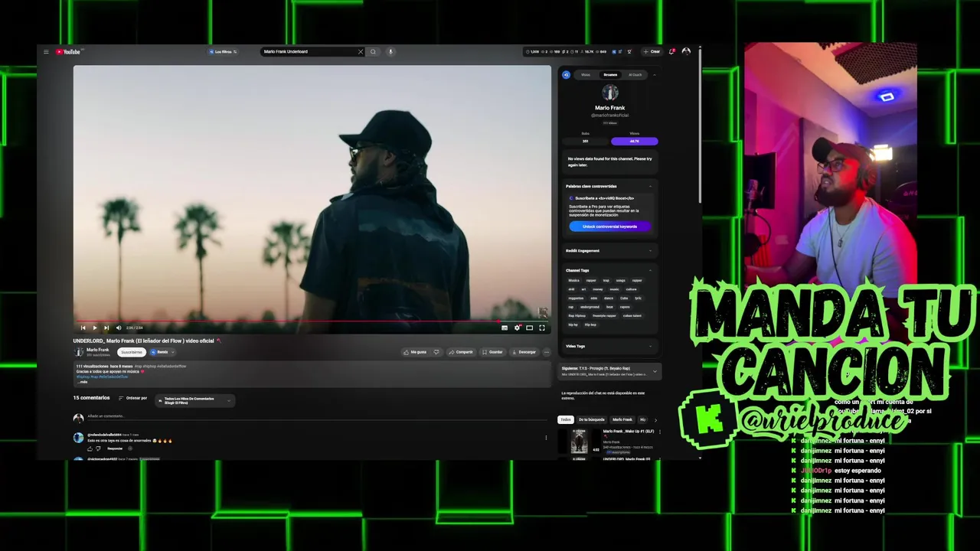980x551 pixels.
Task: Click the Suscribirme button
Action: click(132, 352)
